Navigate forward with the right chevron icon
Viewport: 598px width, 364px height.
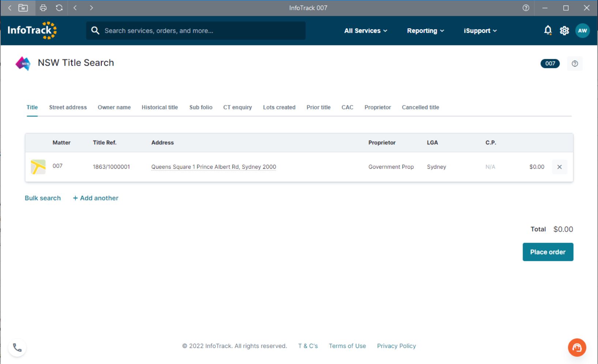click(91, 8)
